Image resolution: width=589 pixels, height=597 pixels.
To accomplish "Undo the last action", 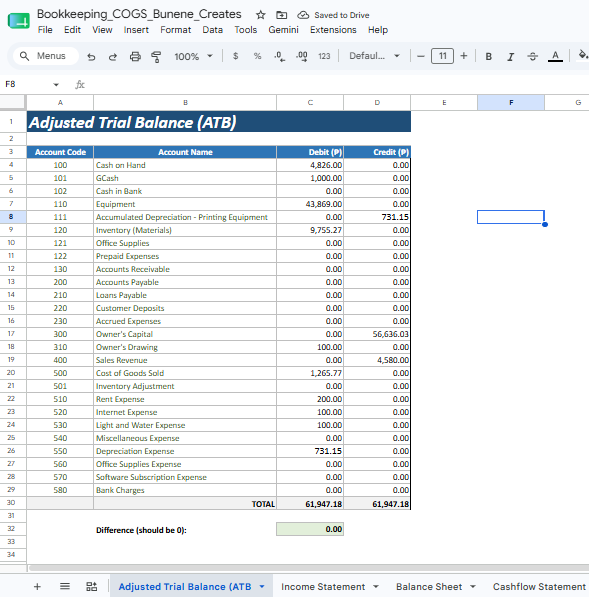I will 91,57.
